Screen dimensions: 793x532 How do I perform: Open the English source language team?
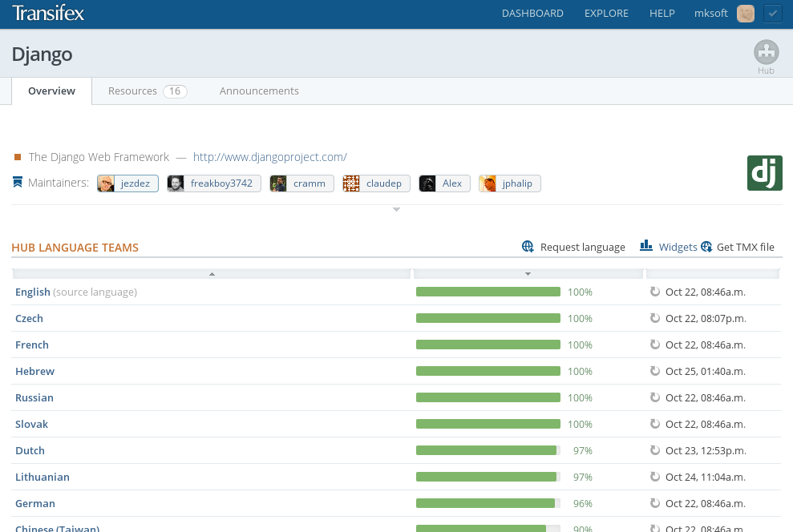pos(32,292)
